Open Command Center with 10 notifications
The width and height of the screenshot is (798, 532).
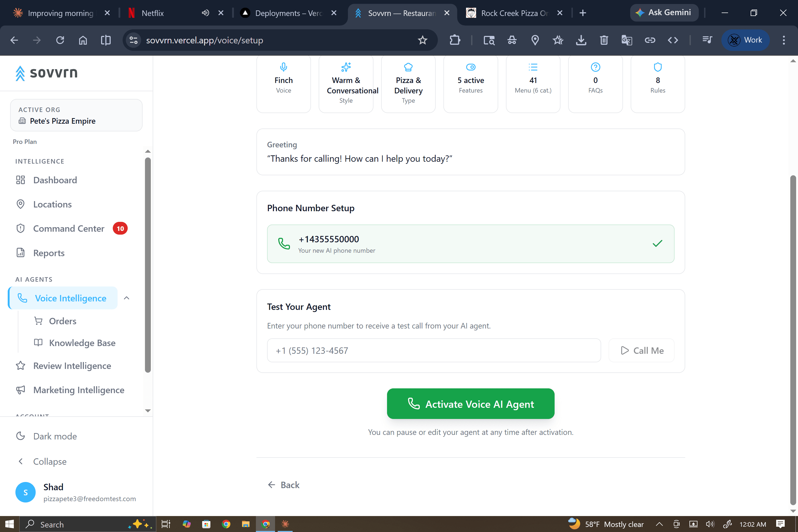click(69, 228)
